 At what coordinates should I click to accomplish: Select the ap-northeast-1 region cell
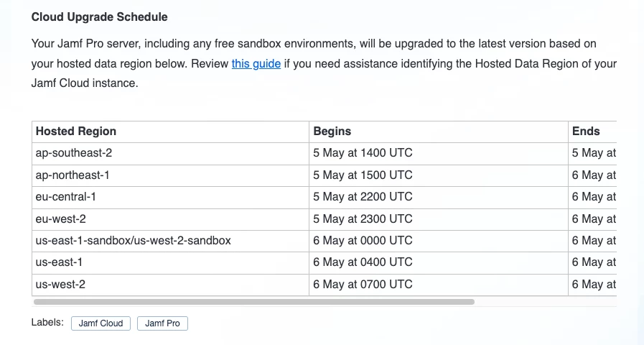170,175
